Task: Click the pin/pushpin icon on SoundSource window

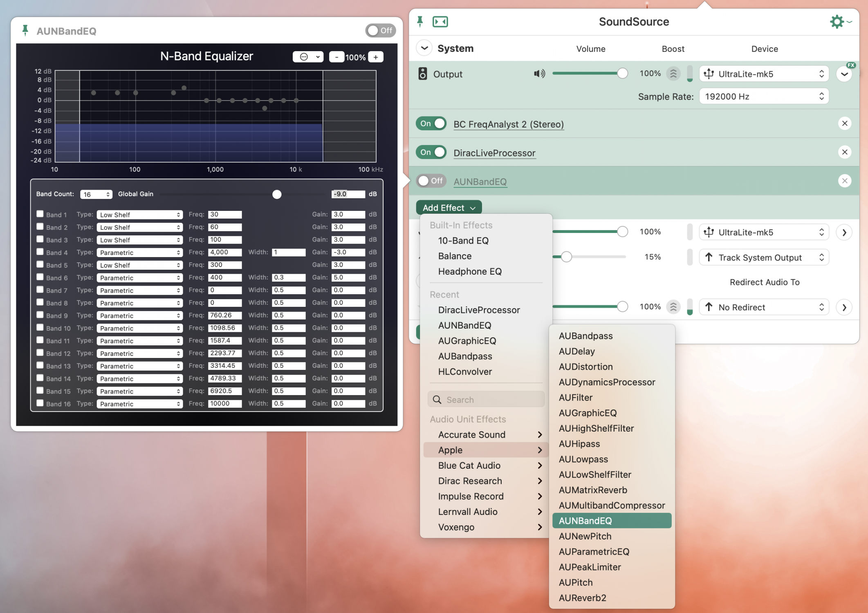Action: 421,21
